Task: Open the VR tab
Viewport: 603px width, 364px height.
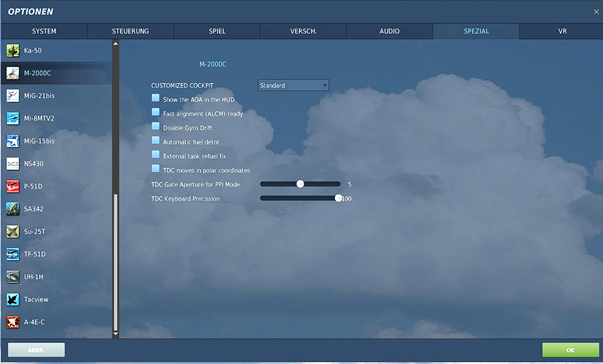Action: tap(561, 31)
